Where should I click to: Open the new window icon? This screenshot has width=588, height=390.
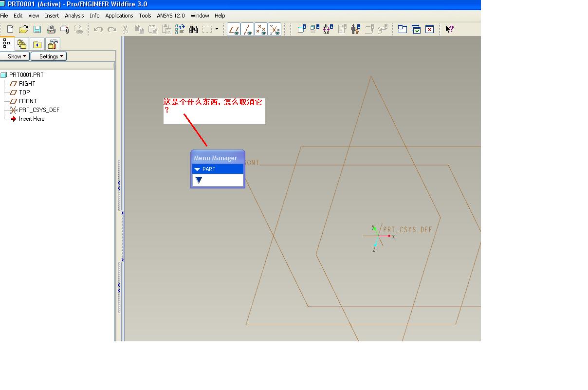point(403,29)
